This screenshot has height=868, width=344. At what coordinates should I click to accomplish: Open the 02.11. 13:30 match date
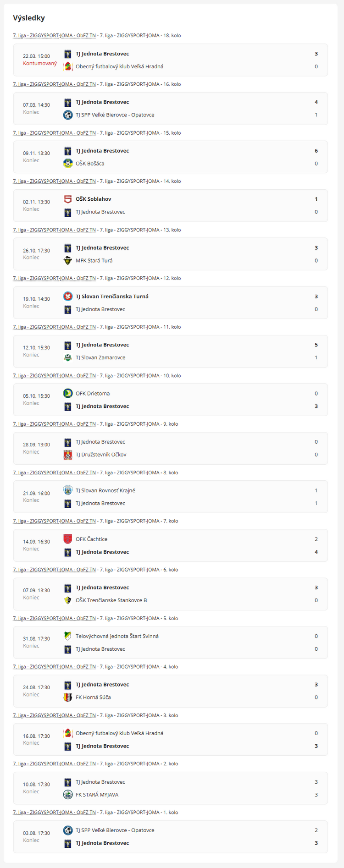click(x=37, y=202)
